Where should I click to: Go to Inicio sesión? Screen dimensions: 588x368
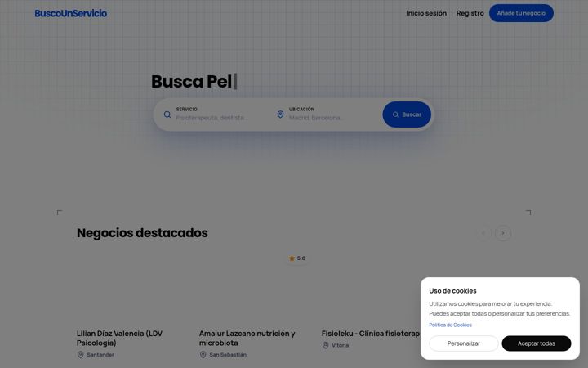coord(426,13)
